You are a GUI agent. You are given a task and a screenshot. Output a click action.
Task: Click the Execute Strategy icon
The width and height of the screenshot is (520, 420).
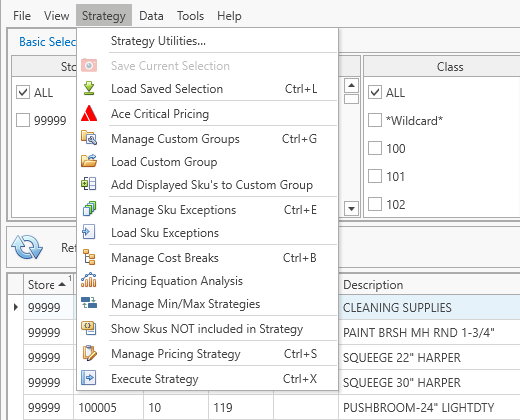point(89,378)
